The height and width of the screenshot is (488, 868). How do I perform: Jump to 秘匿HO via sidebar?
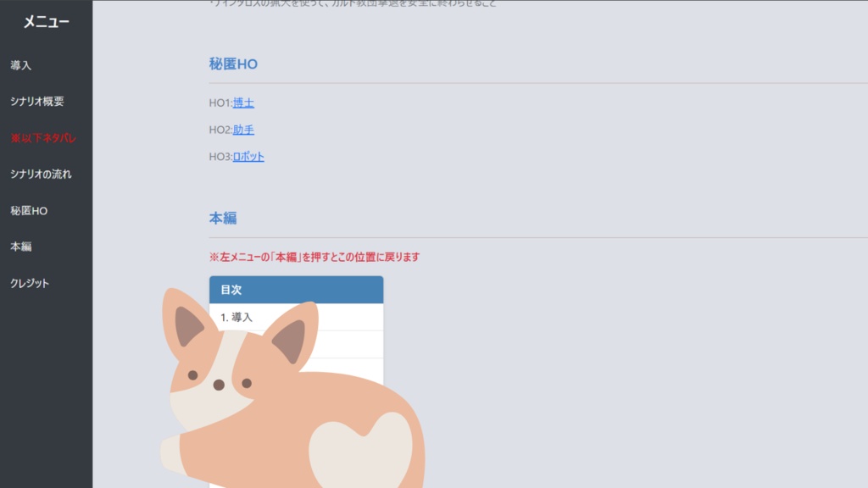coord(29,211)
